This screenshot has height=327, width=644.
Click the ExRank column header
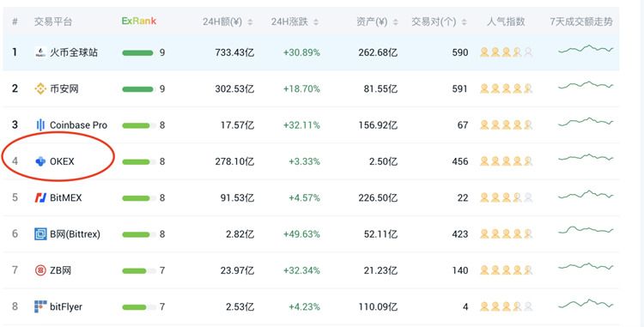[x=139, y=21]
